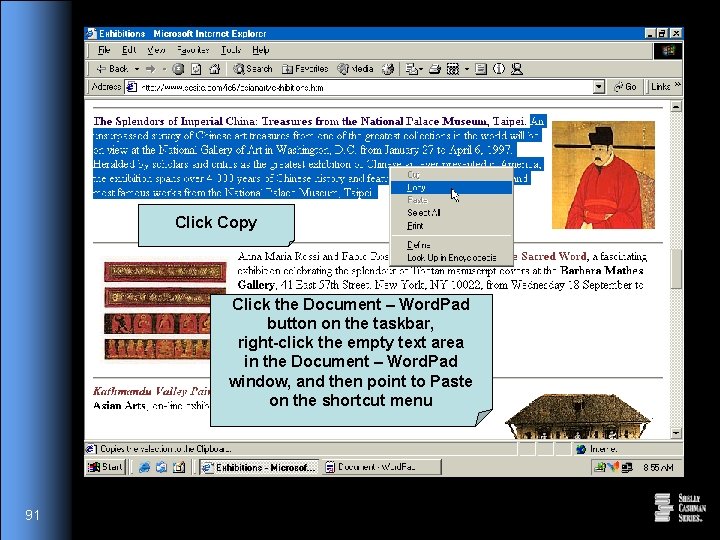Click the Go button
720x540 pixels.
625,87
